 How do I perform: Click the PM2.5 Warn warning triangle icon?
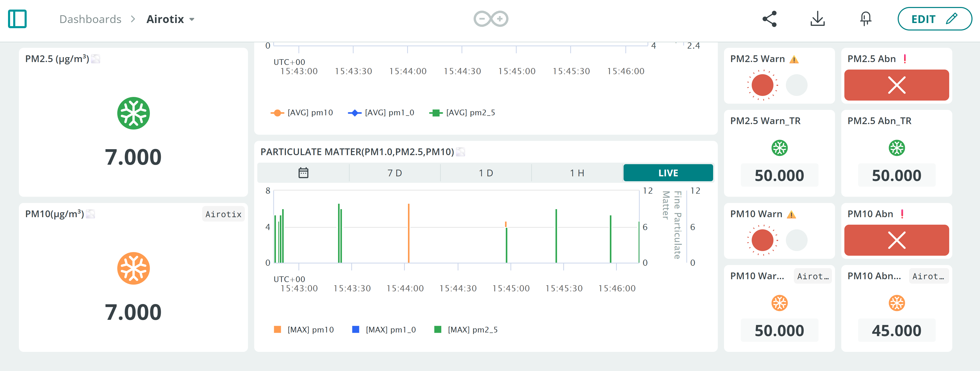[x=794, y=59]
